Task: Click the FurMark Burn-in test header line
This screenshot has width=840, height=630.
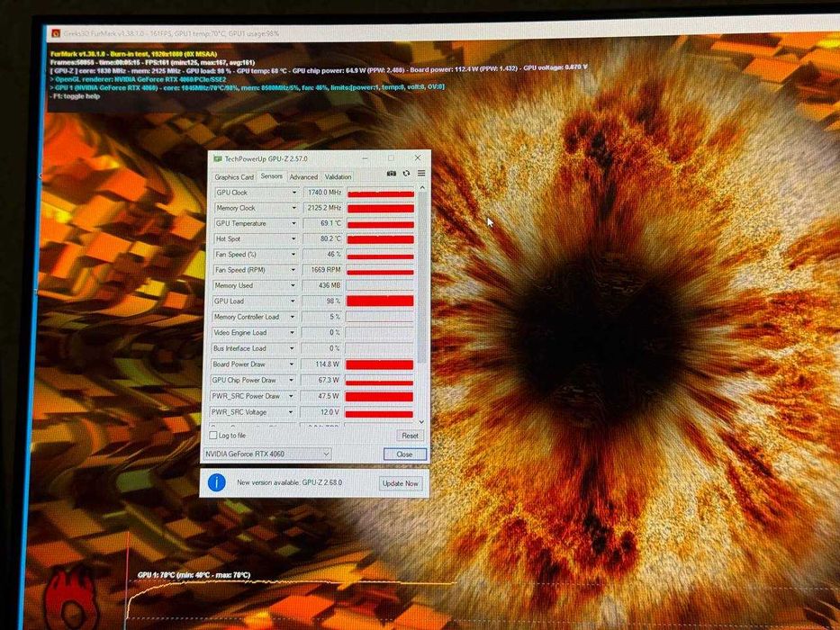Action: click(134, 54)
